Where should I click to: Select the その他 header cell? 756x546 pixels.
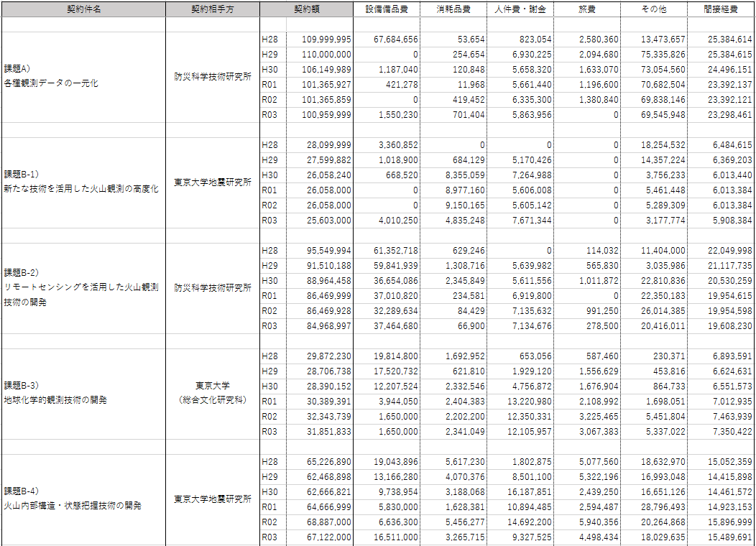tap(653, 9)
